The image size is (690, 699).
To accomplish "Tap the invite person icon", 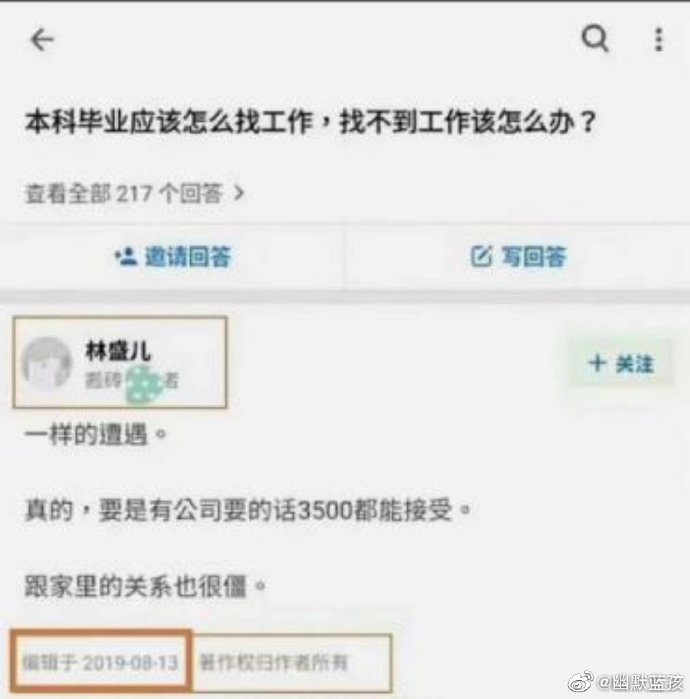I will coord(126,256).
